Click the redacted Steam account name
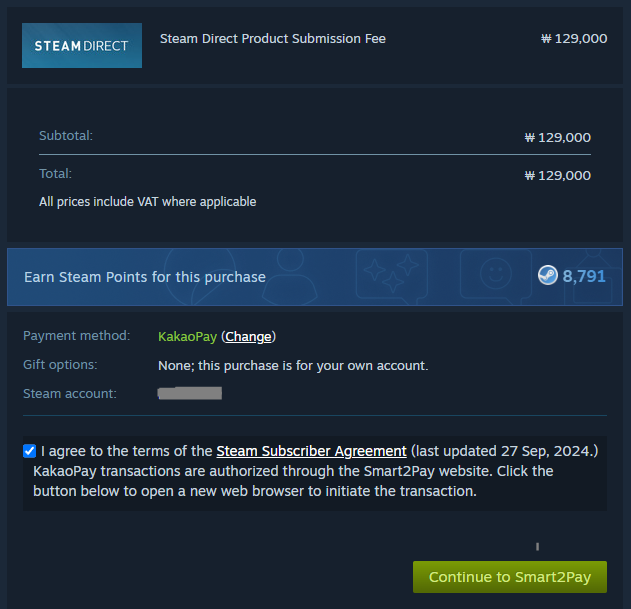631x609 pixels. pyautogui.click(x=190, y=393)
